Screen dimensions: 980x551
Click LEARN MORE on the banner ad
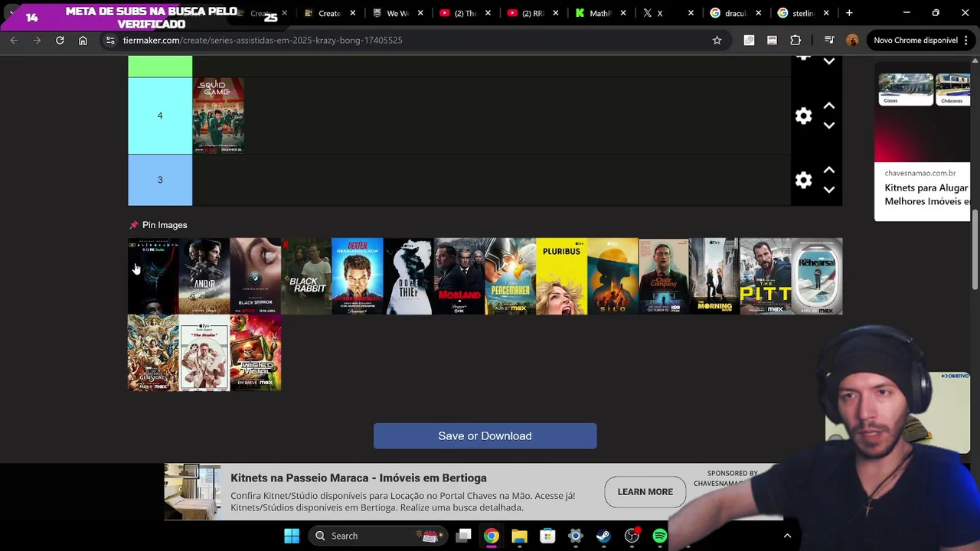click(x=645, y=492)
